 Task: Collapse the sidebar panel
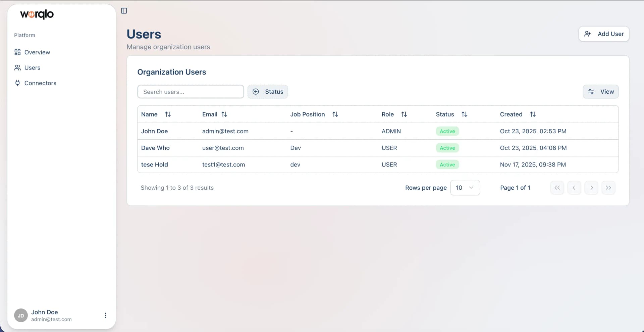(123, 10)
